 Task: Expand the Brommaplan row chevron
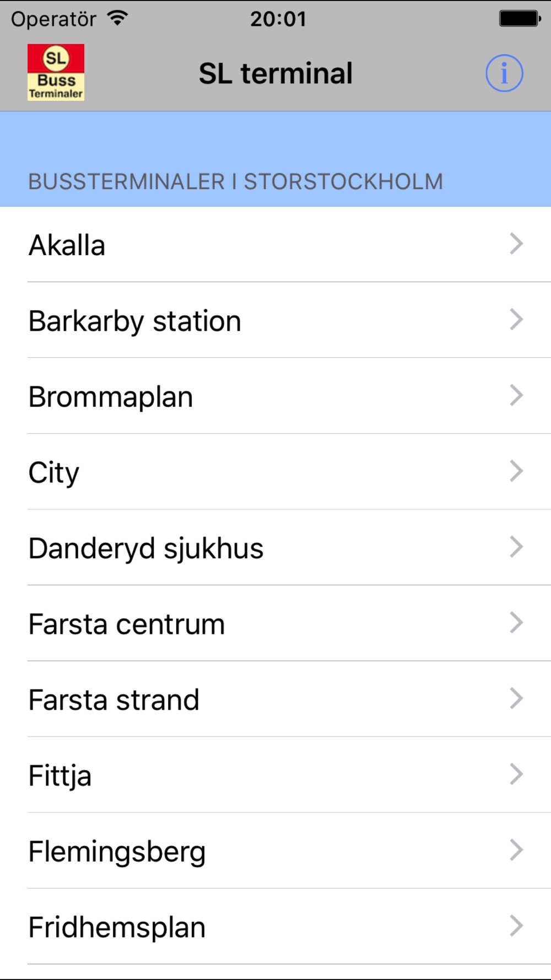[x=516, y=395]
